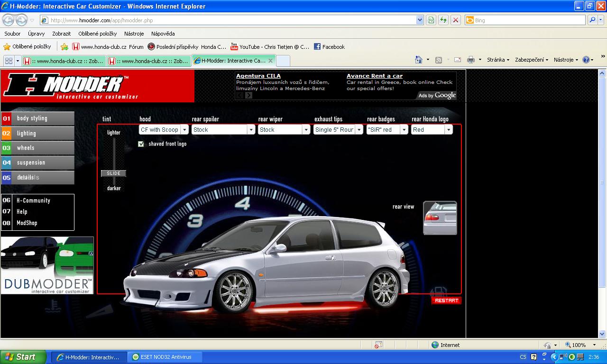Open the Zobrazit menu
Image resolution: width=607 pixels, height=364 pixels.
tap(62, 34)
